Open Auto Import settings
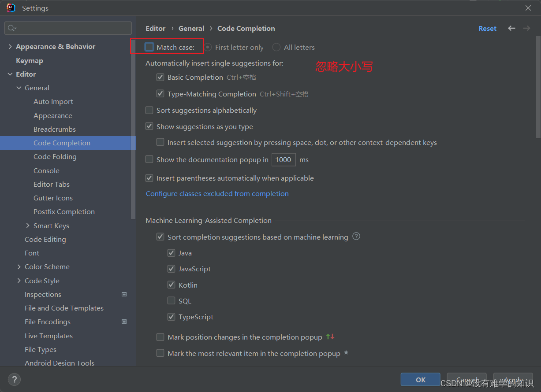Screen dimensions: 541x392 [53, 101]
